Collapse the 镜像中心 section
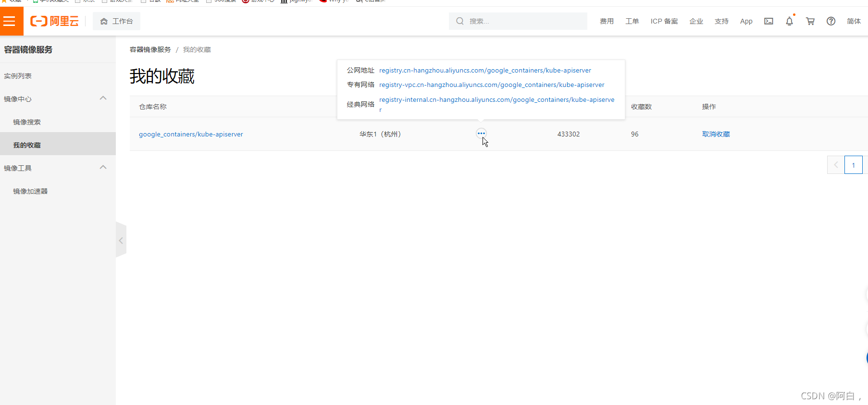 pos(103,98)
